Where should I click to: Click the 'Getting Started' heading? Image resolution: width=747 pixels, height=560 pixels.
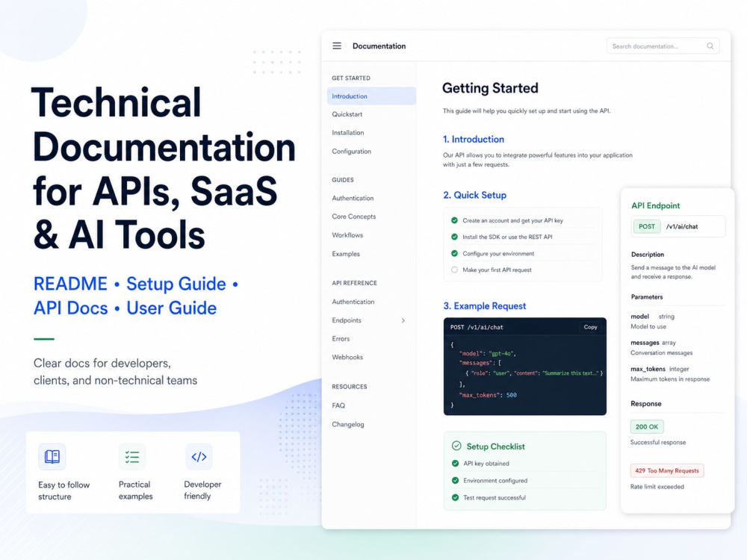(x=490, y=88)
